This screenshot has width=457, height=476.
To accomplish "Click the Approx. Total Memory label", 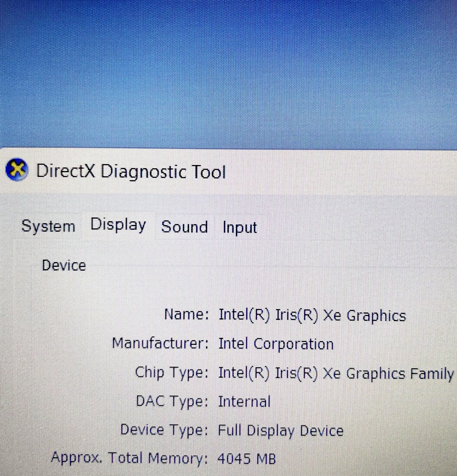I will (130, 458).
